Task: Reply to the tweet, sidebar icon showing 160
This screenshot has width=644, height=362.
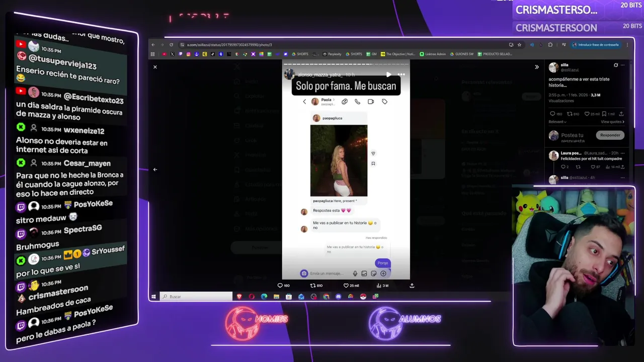Action: 556,114
